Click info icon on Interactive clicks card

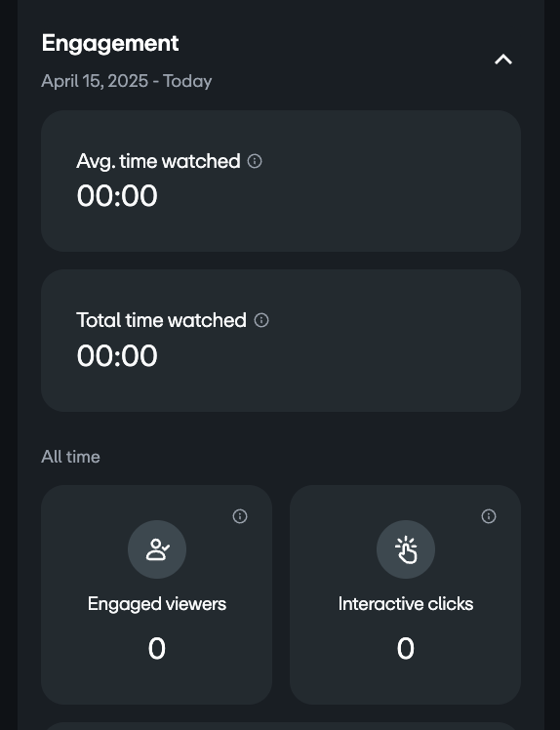click(489, 516)
